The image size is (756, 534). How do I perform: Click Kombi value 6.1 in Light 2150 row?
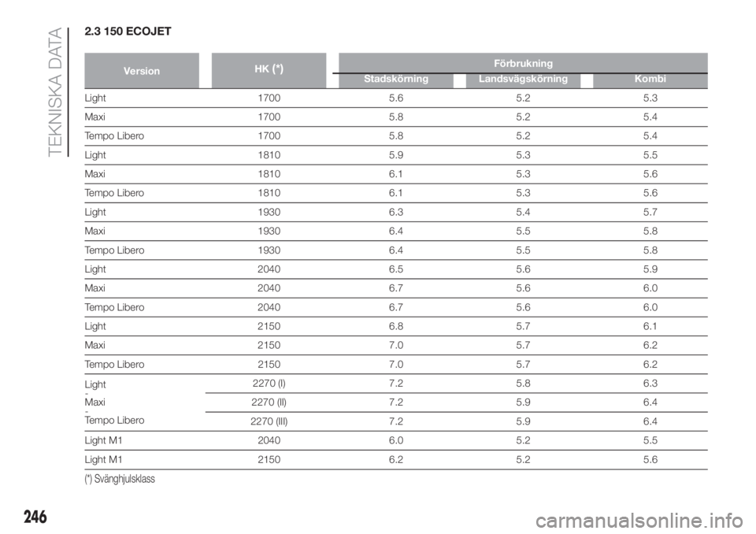coord(650,326)
